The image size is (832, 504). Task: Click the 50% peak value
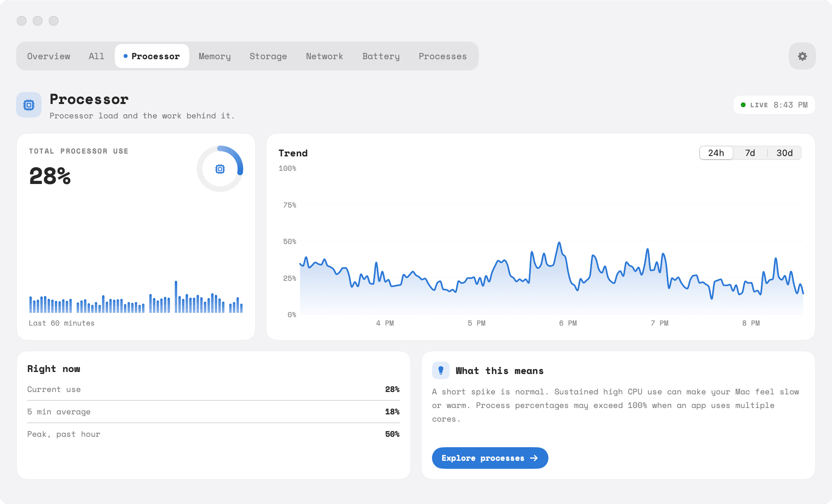pos(392,434)
